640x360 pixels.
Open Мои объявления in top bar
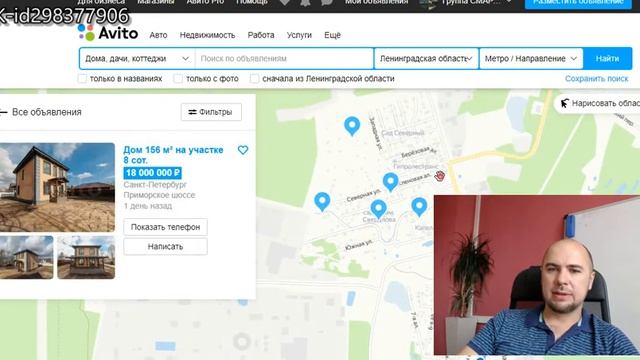(x=376, y=2)
